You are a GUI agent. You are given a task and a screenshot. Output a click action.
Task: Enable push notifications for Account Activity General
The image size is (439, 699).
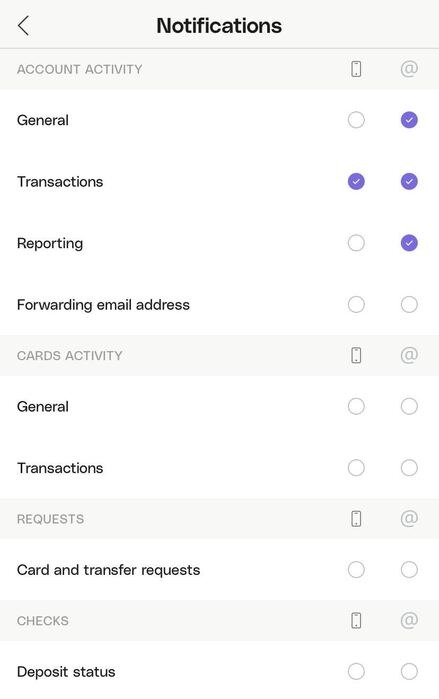[x=356, y=120]
